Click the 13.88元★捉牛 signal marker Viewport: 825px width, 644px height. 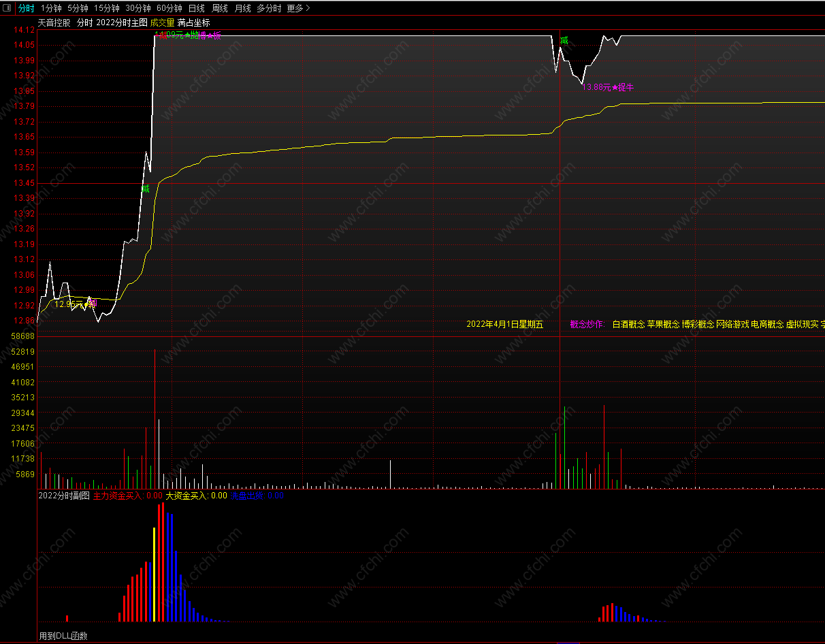(609, 87)
